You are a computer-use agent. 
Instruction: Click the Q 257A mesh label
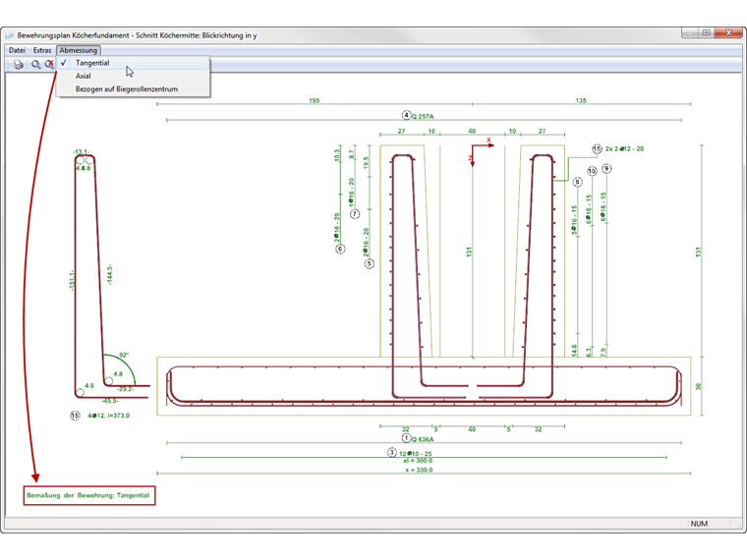423,116
